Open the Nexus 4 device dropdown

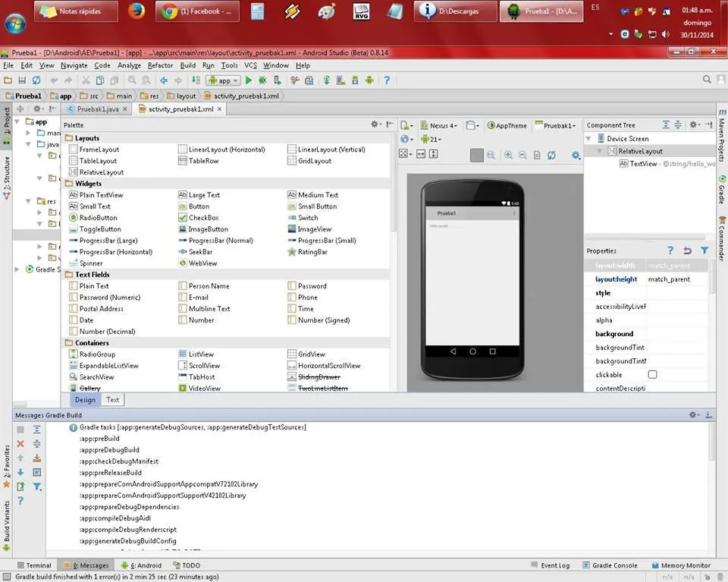pyautogui.click(x=439, y=125)
